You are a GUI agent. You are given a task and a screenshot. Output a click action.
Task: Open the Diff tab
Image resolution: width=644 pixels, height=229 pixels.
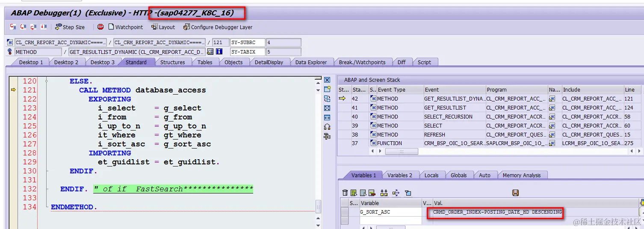(x=401, y=62)
